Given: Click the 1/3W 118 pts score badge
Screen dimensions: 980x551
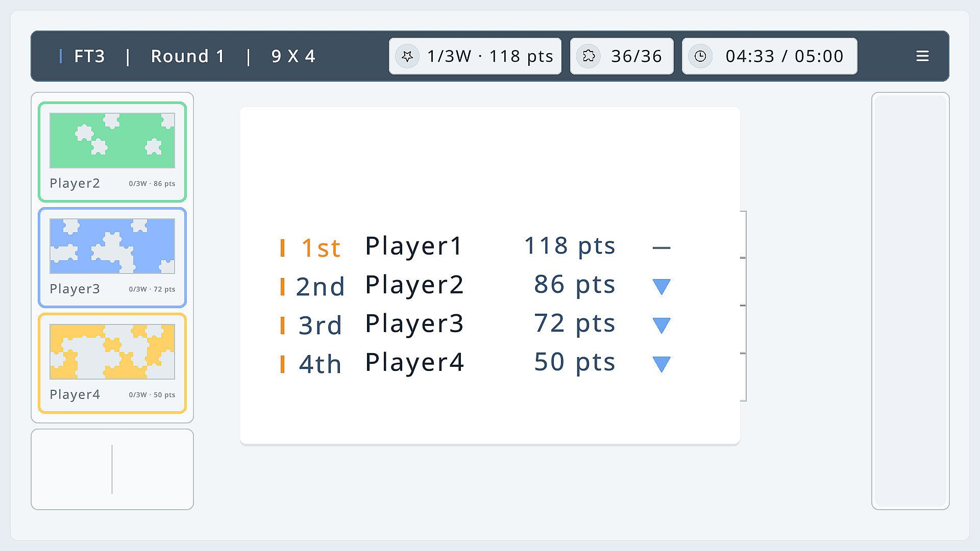Looking at the screenshot, I should pos(475,56).
